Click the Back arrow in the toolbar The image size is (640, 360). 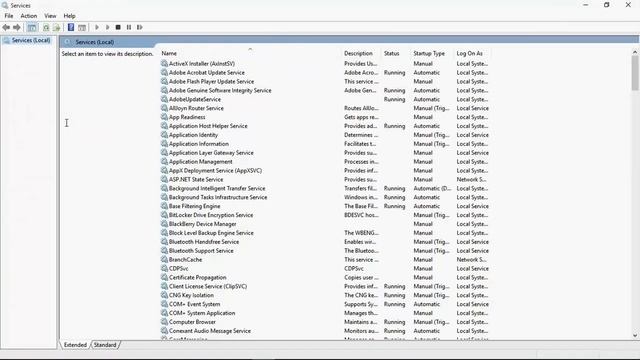[x=6, y=27]
